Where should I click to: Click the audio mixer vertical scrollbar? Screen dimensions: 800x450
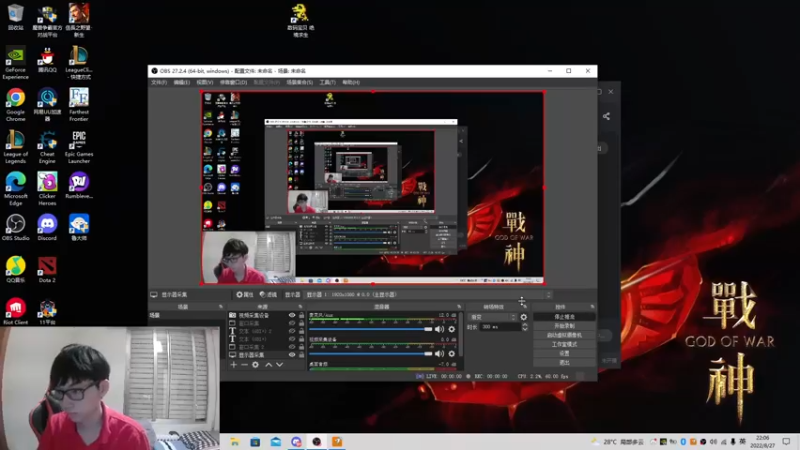[461, 334]
